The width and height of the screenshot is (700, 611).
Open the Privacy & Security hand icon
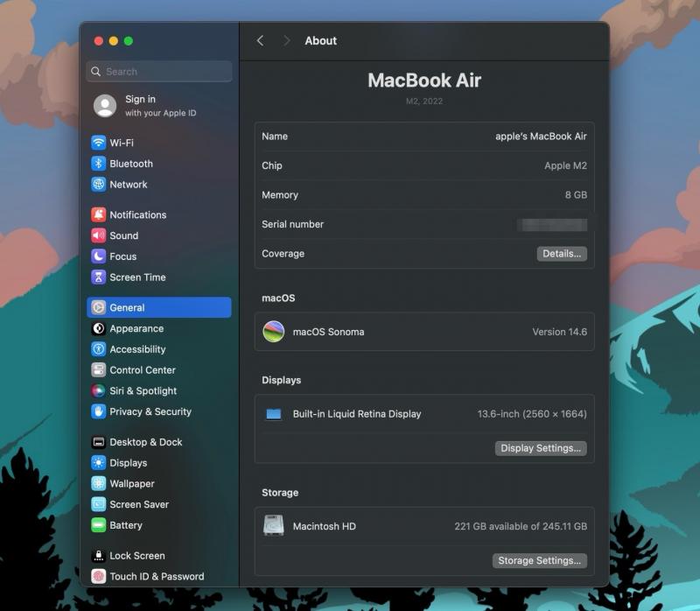pyautogui.click(x=98, y=411)
